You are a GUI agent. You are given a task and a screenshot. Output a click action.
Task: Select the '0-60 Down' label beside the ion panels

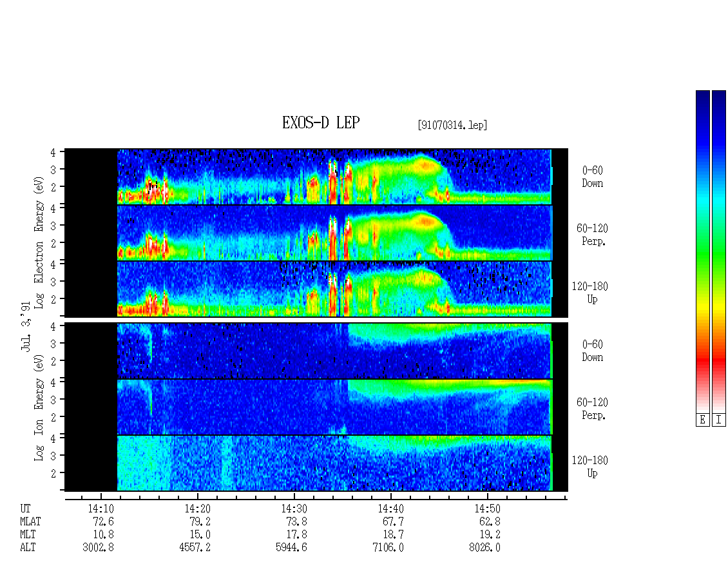click(593, 351)
